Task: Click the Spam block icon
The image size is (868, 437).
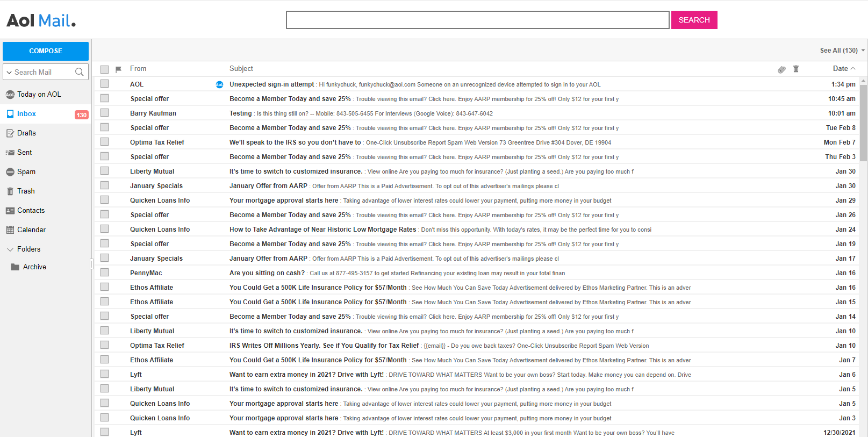Action: point(10,172)
